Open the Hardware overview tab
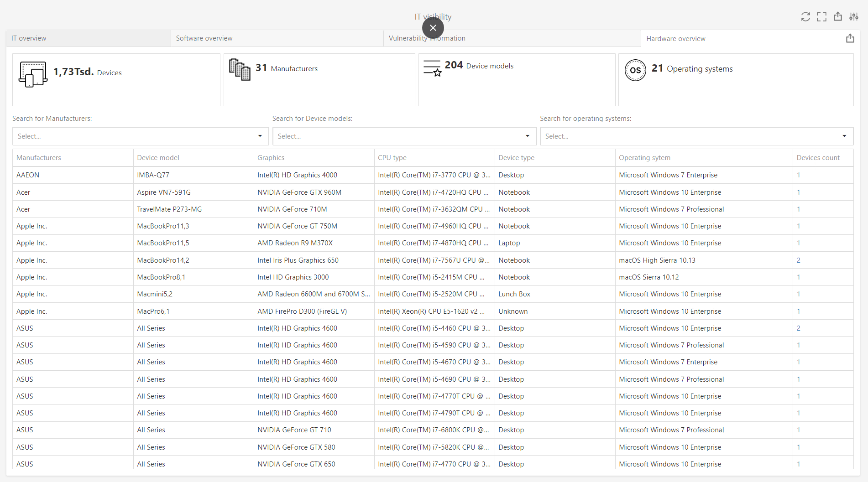The image size is (868, 482). (675, 39)
